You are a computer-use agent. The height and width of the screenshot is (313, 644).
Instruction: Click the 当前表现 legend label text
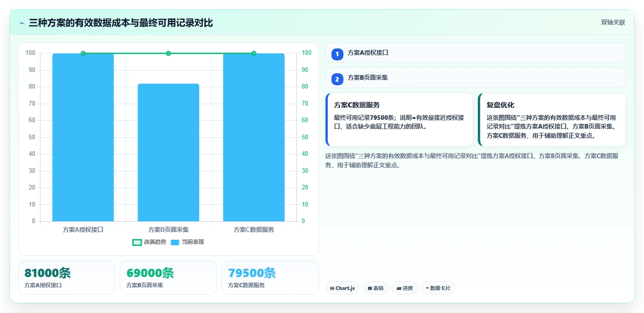click(x=193, y=242)
